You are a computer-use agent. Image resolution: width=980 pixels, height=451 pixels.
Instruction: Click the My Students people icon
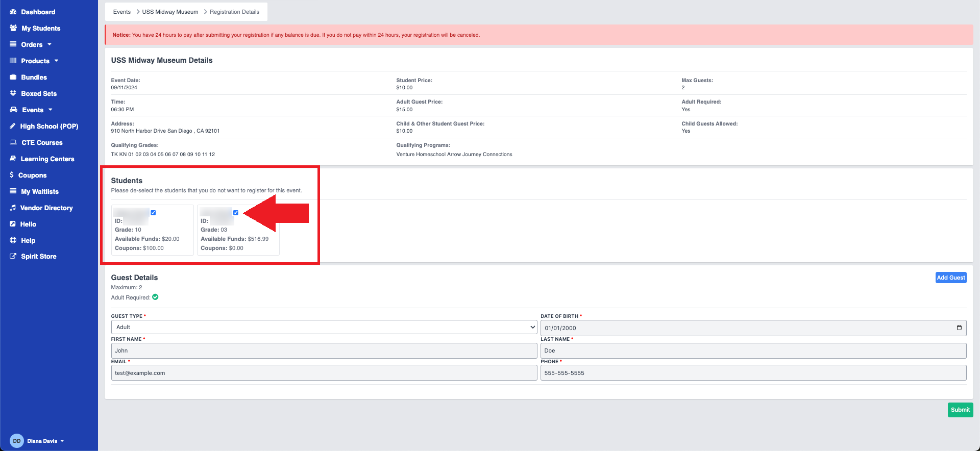click(x=13, y=28)
